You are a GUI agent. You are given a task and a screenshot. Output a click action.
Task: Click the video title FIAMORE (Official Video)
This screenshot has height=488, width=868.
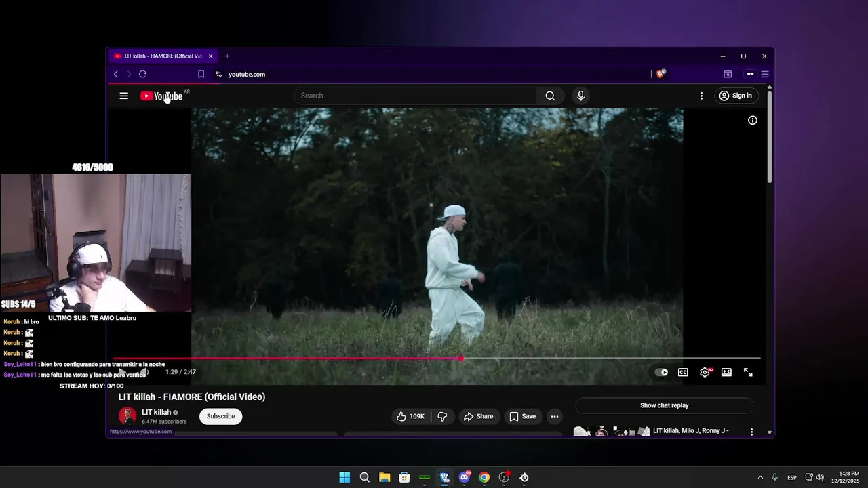coord(192,396)
